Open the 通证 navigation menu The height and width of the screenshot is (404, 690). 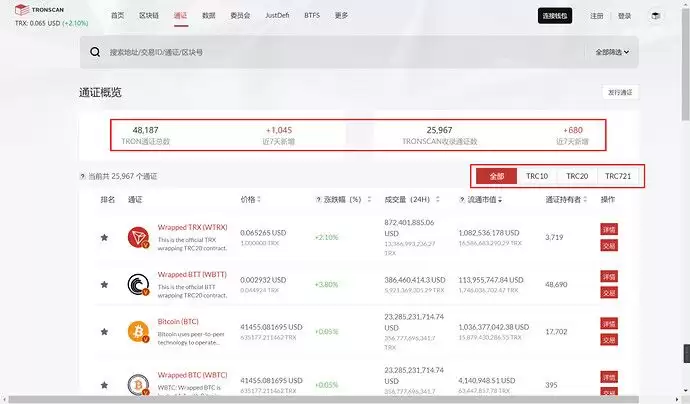click(180, 15)
